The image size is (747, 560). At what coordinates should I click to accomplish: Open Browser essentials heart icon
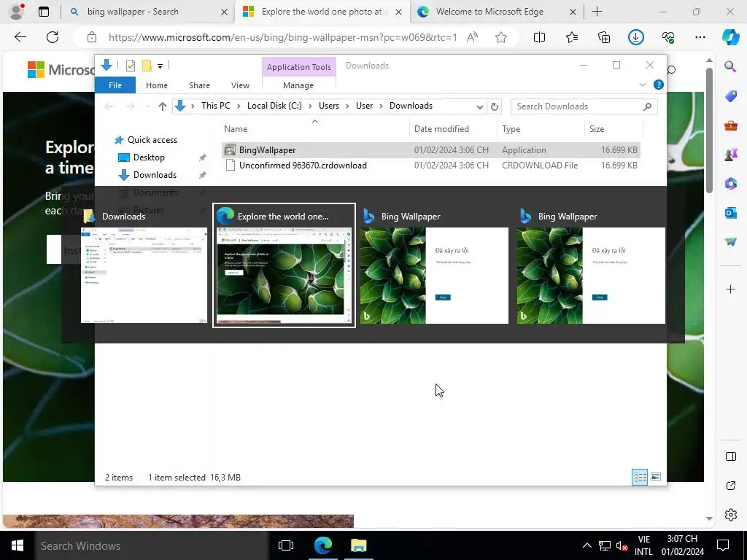tap(668, 37)
